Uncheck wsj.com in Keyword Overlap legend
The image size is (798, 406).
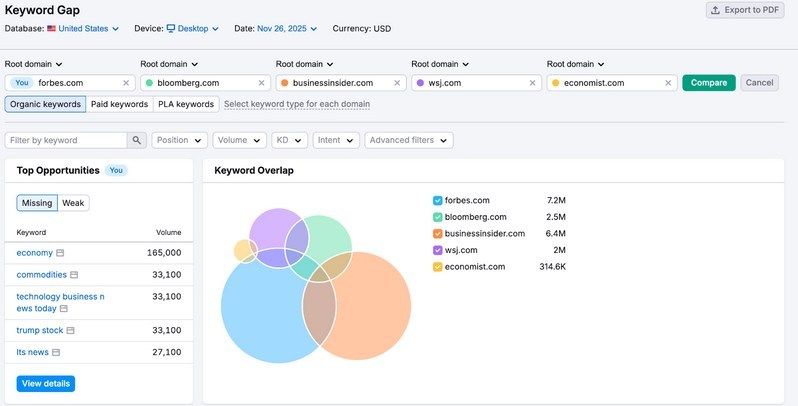438,250
